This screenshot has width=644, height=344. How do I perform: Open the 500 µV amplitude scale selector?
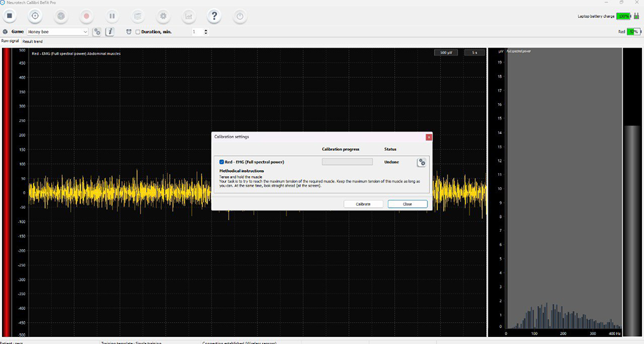[446, 52]
